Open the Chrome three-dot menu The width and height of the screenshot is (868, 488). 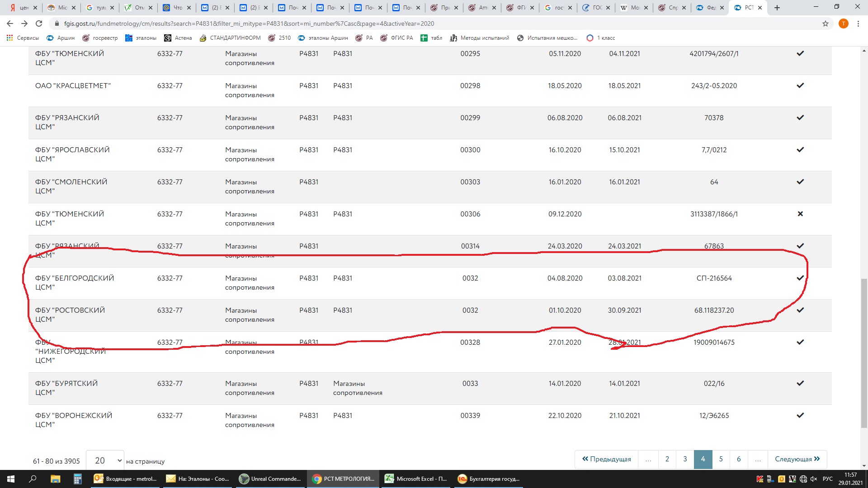858,23
